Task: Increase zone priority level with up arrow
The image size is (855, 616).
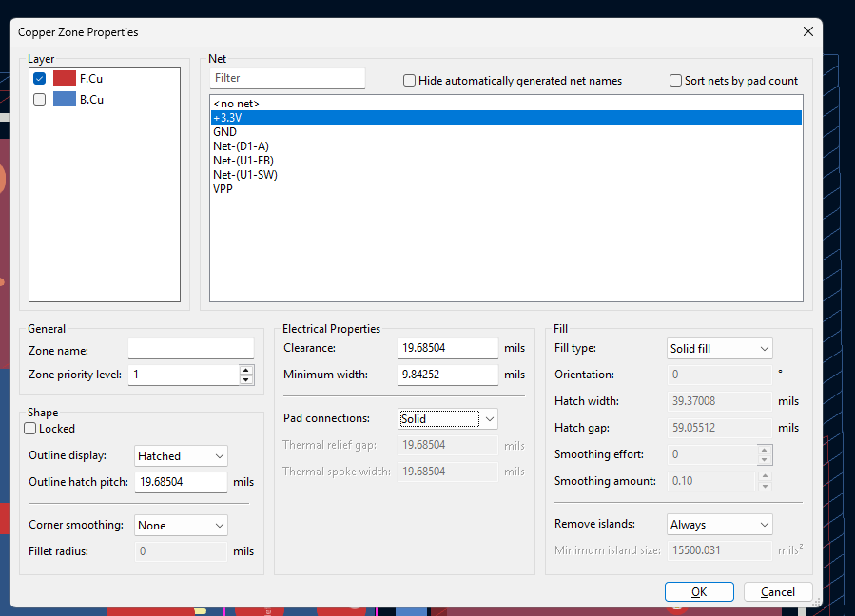Action: tap(246, 370)
